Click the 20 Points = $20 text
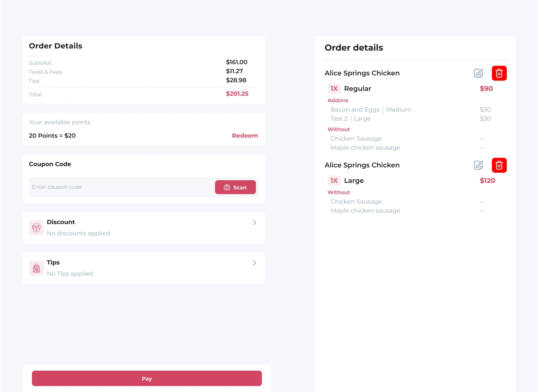The width and height of the screenshot is (538, 392). [52, 136]
